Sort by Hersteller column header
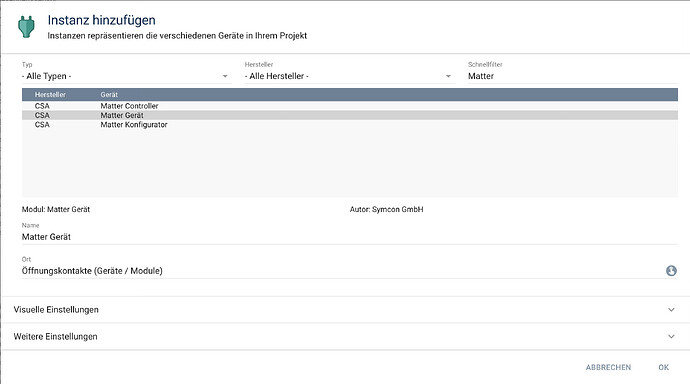 pyautogui.click(x=50, y=95)
